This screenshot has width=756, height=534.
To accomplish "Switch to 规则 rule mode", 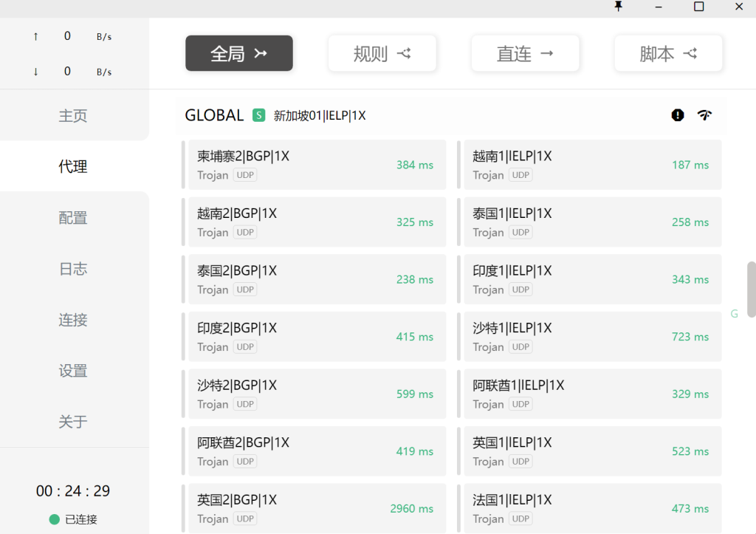I will 382,53.
